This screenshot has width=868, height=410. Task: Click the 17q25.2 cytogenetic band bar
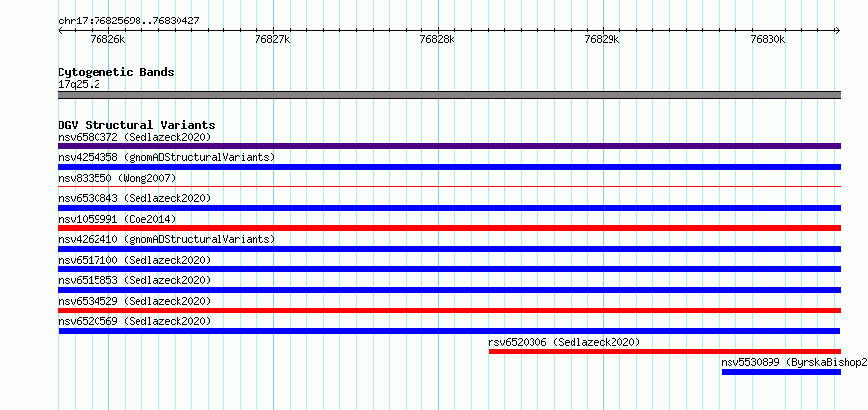(x=449, y=95)
